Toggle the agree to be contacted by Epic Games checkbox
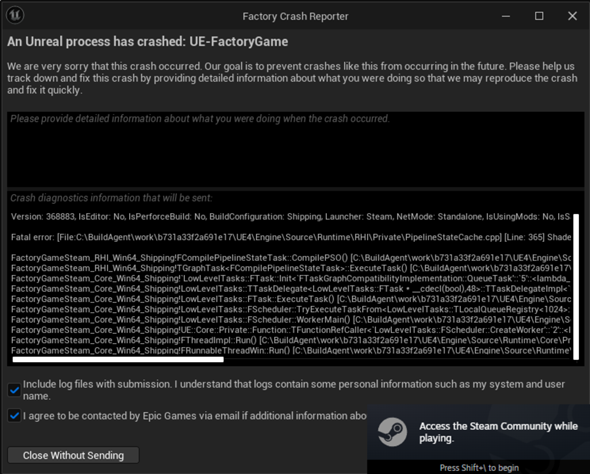Screen dimensions: 590x474 click(x=14, y=416)
